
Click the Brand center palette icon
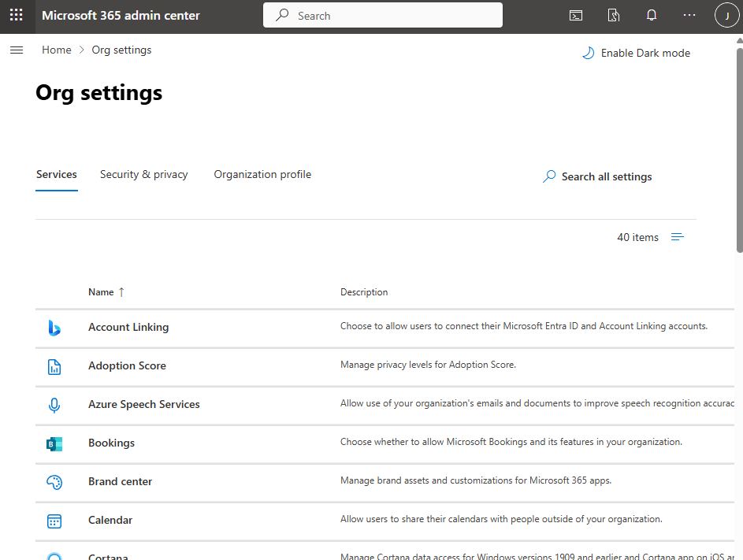click(x=54, y=482)
